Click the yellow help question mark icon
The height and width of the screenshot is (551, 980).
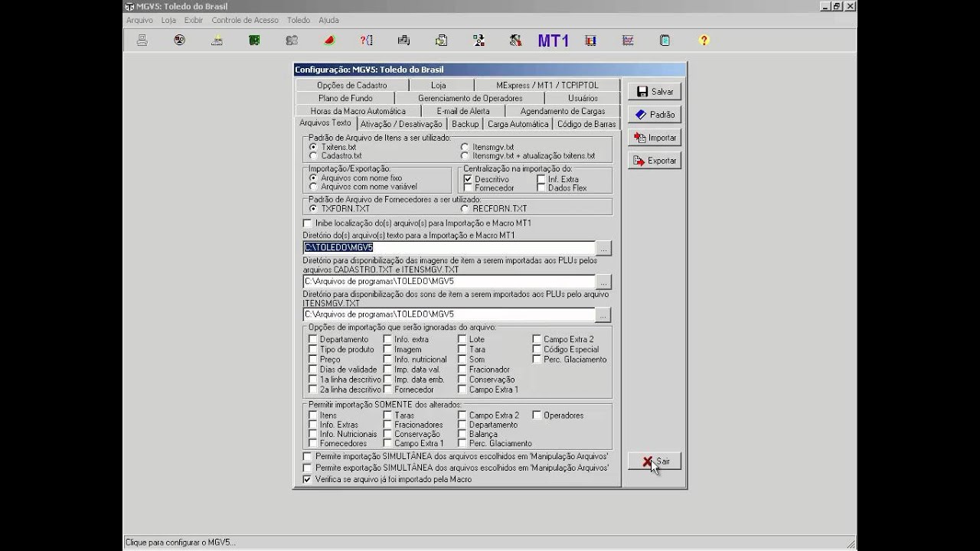[704, 41]
